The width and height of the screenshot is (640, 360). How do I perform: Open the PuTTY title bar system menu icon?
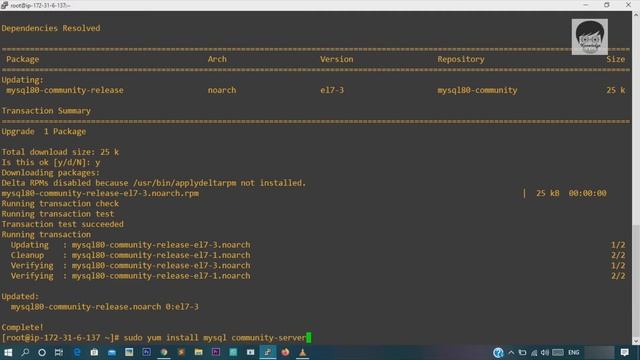pyautogui.click(x=4, y=5)
